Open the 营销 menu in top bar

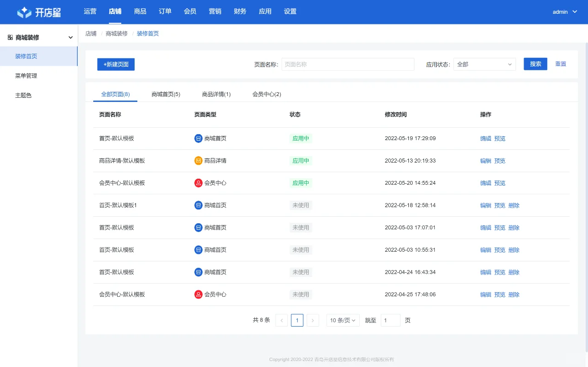215,11
